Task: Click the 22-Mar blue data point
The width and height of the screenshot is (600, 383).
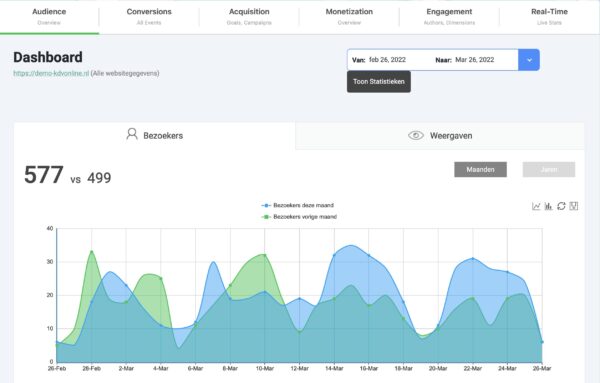Action: [x=473, y=259]
